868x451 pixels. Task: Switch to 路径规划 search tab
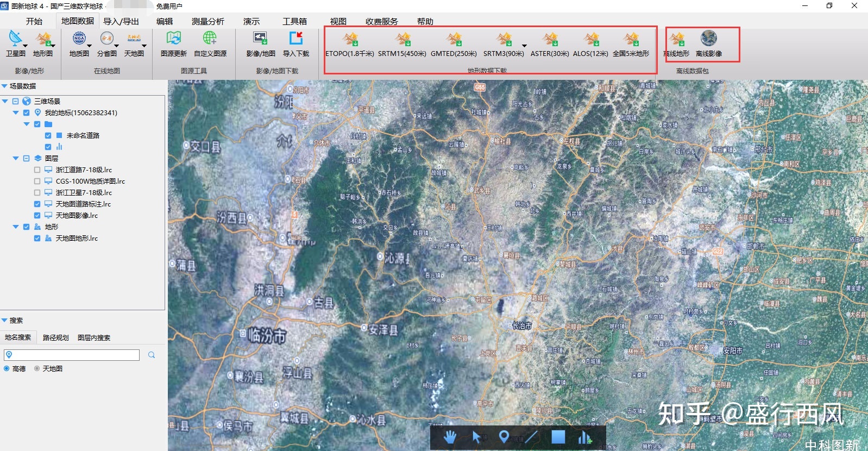pyautogui.click(x=56, y=337)
